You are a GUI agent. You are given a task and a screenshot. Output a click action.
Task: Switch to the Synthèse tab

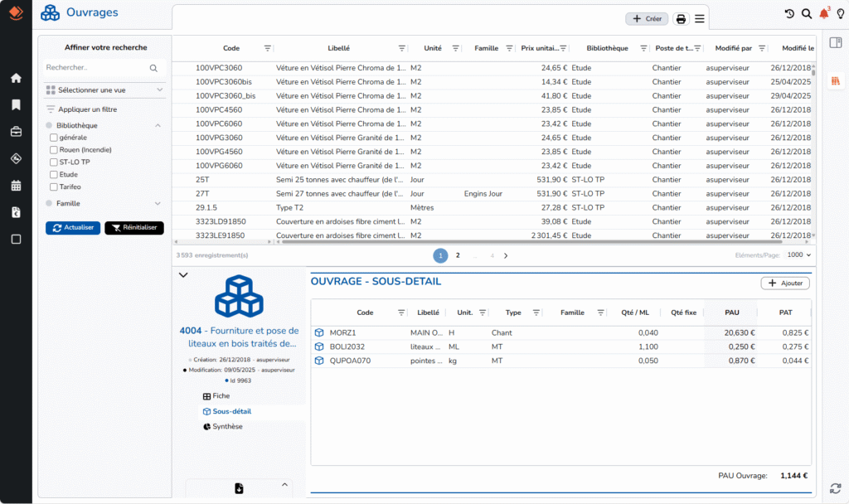tap(227, 426)
